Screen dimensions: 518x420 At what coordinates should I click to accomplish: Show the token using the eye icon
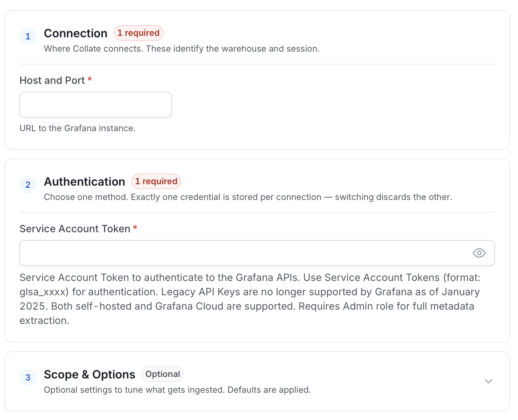coord(479,253)
